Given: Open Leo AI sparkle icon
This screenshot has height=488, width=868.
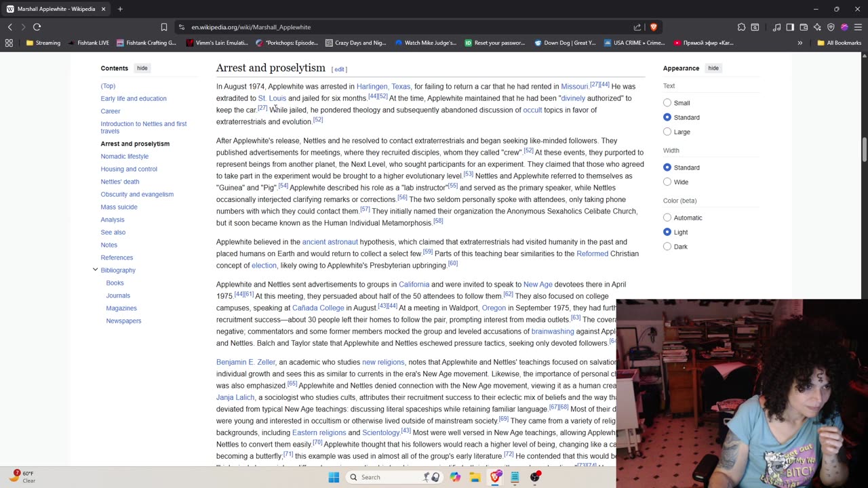Looking at the screenshot, I should click(x=817, y=27).
